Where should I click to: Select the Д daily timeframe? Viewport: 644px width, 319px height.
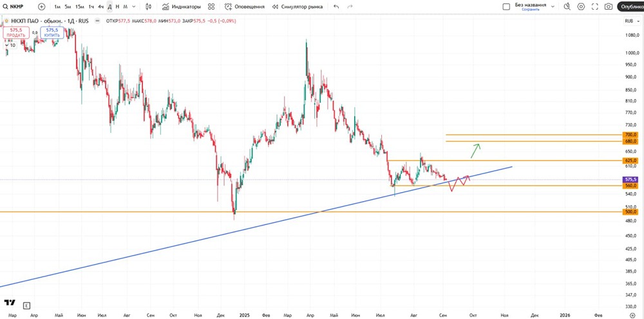pos(109,6)
